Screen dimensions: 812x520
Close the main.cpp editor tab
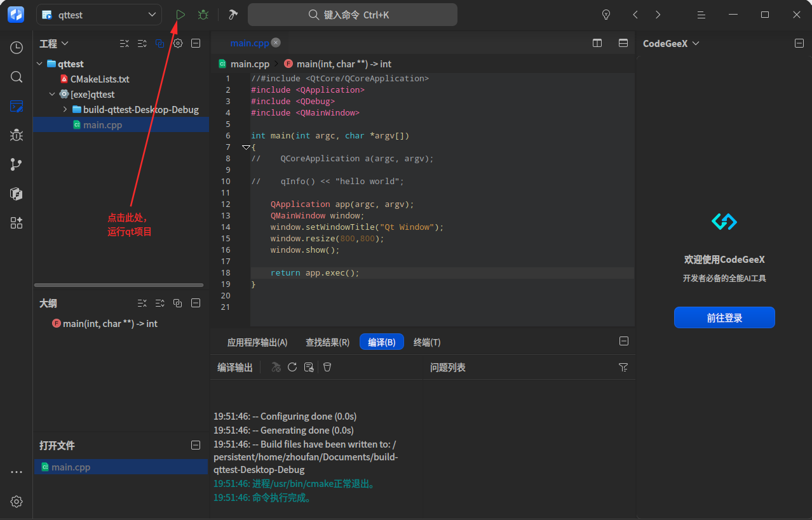(x=275, y=43)
